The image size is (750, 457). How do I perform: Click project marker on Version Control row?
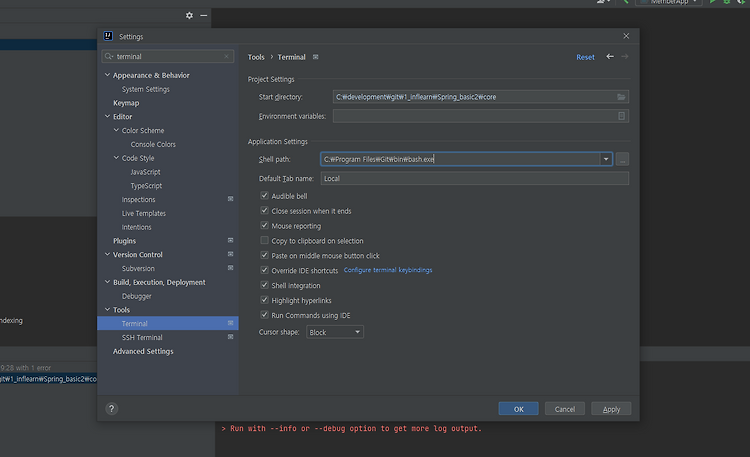231,254
